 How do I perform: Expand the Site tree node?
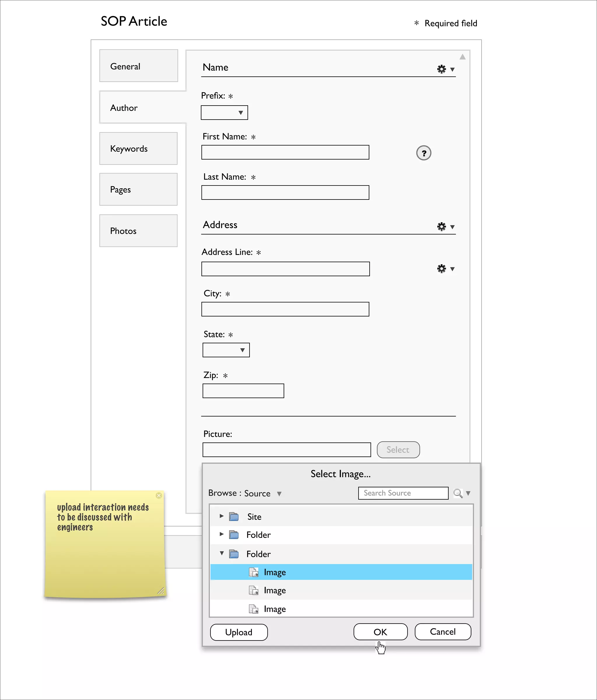tap(222, 516)
